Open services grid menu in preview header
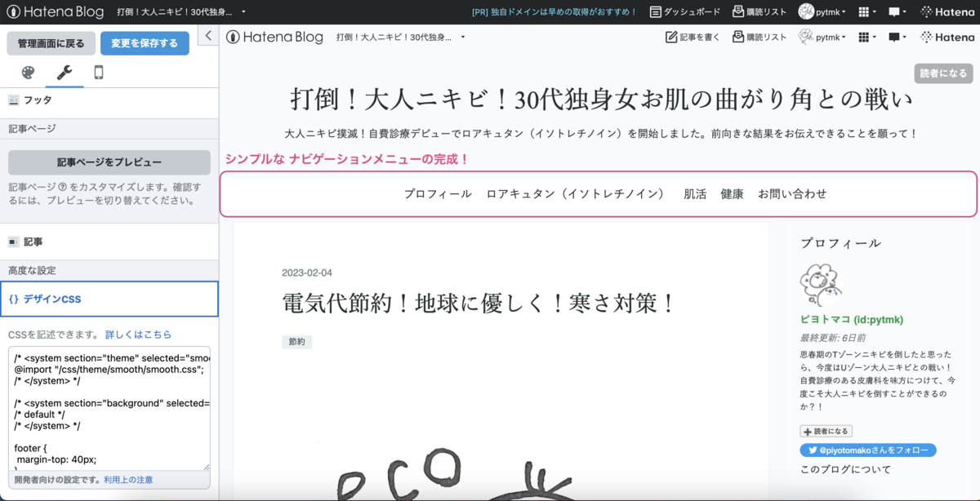The image size is (980, 501). (x=867, y=37)
